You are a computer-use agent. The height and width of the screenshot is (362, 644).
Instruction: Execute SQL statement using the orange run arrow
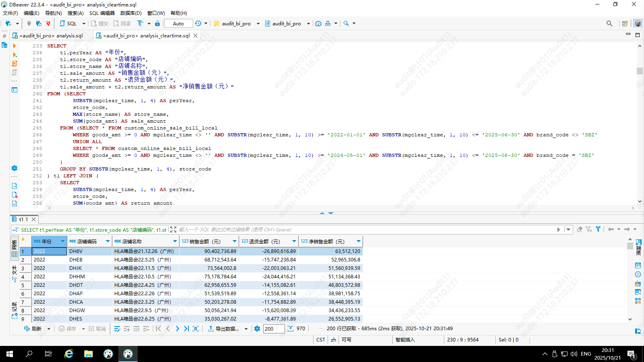tap(14, 46)
